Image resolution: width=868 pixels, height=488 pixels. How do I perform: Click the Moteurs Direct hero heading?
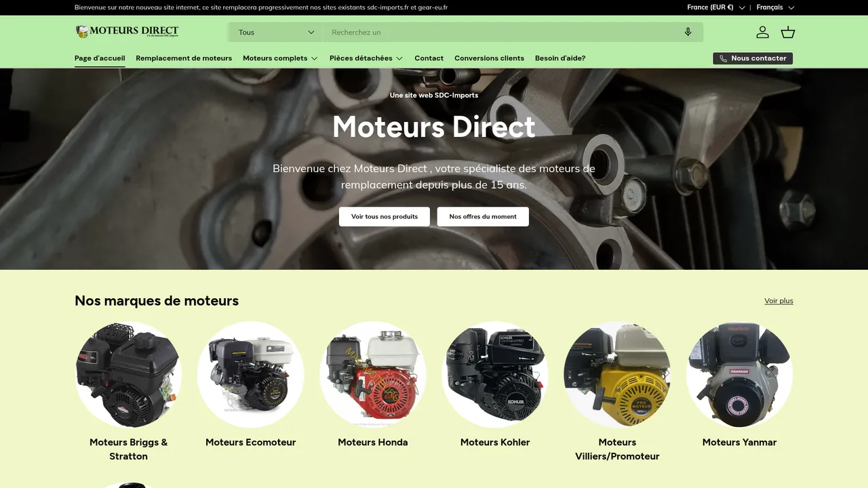pyautogui.click(x=434, y=127)
